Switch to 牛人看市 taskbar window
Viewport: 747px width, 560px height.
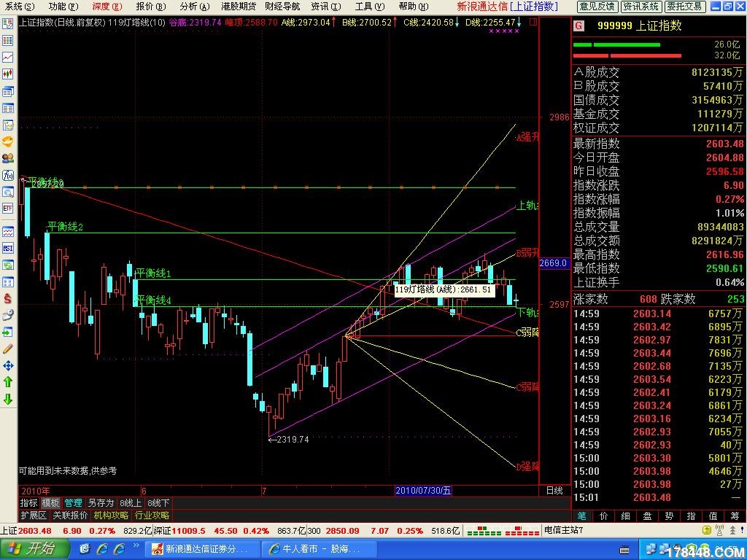(320, 549)
